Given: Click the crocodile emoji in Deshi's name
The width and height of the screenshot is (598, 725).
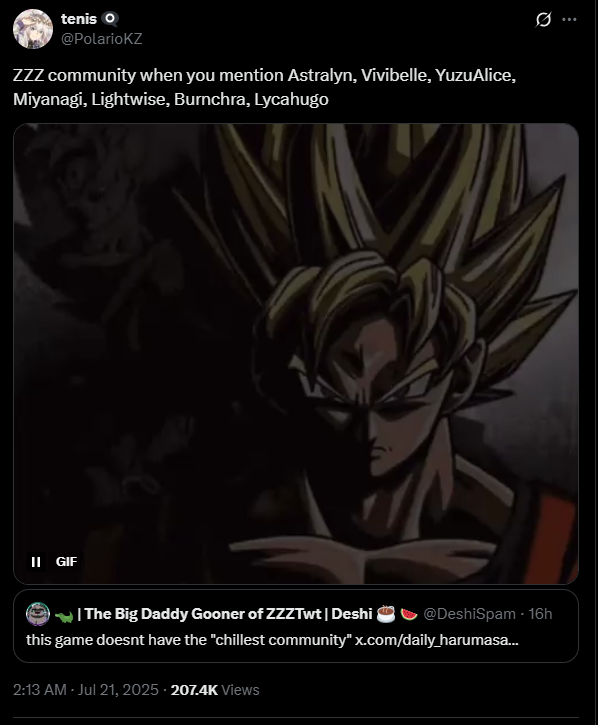Looking at the screenshot, I should coord(64,615).
